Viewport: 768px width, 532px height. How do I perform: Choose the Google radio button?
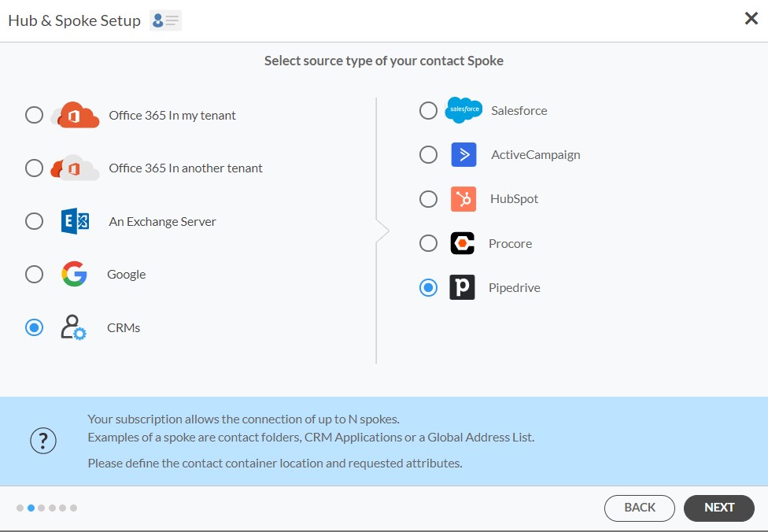[34, 275]
